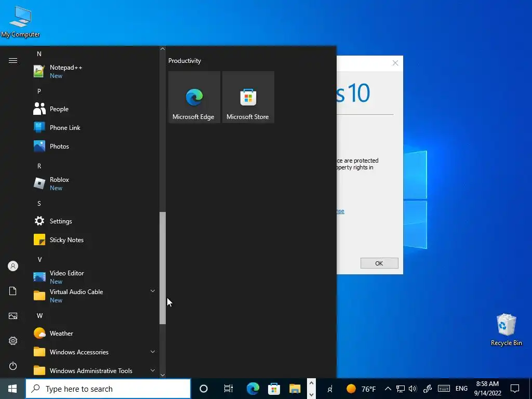532x399 pixels.
Task: Expand the Start menu hamburger button
Action: [13, 61]
